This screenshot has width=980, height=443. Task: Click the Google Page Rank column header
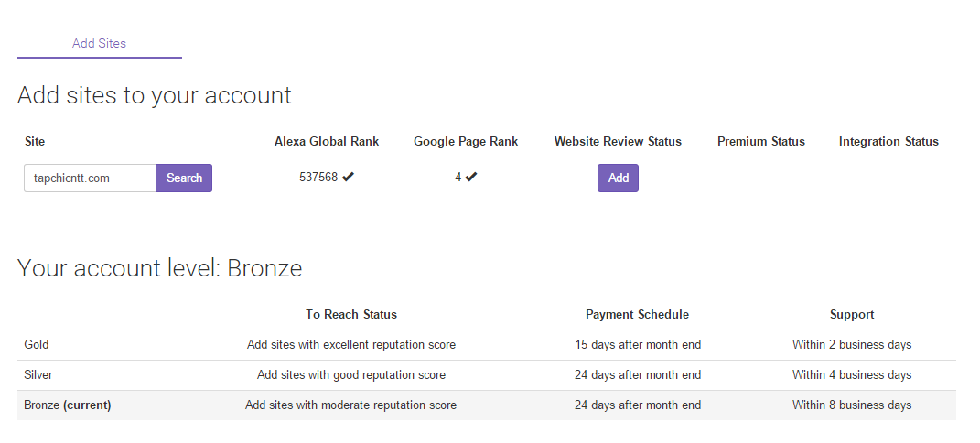point(466,141)
